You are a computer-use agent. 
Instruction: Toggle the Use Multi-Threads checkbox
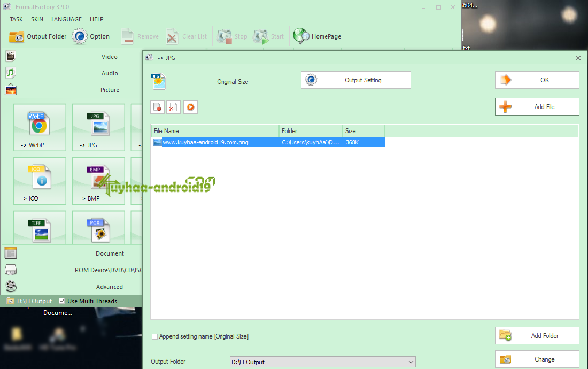[x=62, y=301]
